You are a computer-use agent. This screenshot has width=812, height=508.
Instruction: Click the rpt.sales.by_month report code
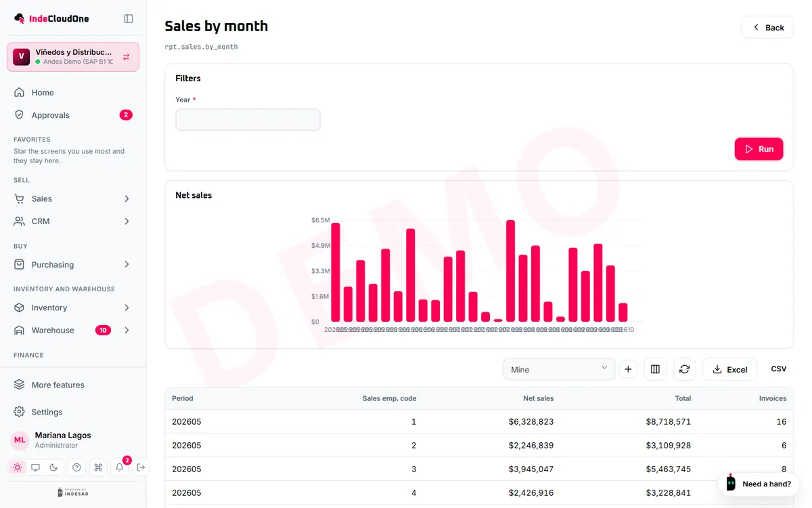[x=201, y=47]
